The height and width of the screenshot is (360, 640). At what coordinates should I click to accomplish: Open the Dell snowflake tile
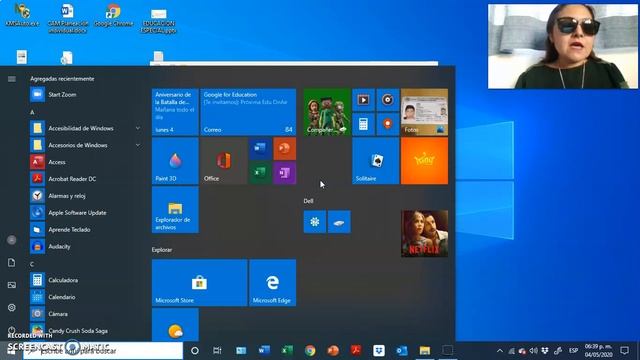point(315,222)
